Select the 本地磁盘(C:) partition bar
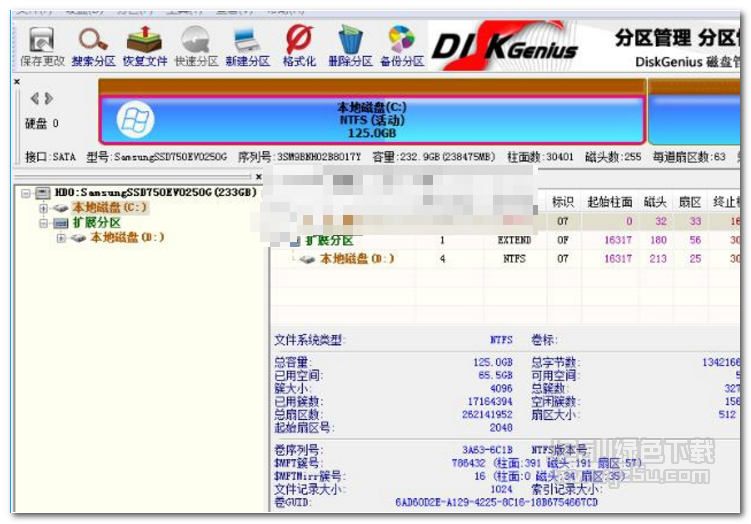This screenshot has width=751, height=524. [x=372, y=120]
